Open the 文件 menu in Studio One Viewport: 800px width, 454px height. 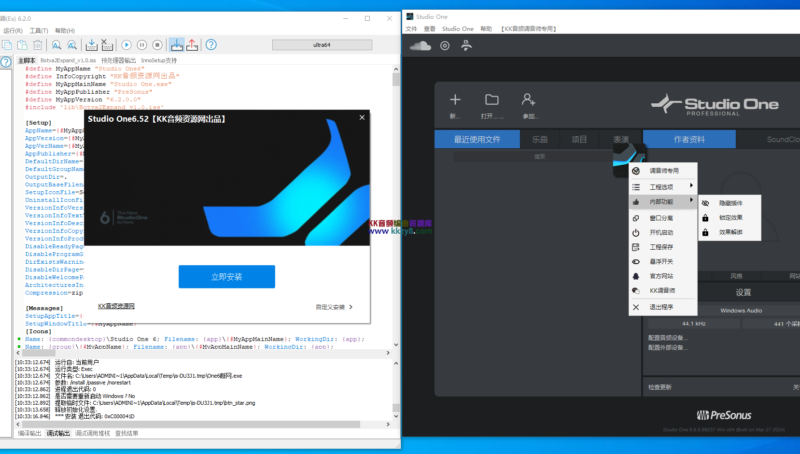point(411,29)
